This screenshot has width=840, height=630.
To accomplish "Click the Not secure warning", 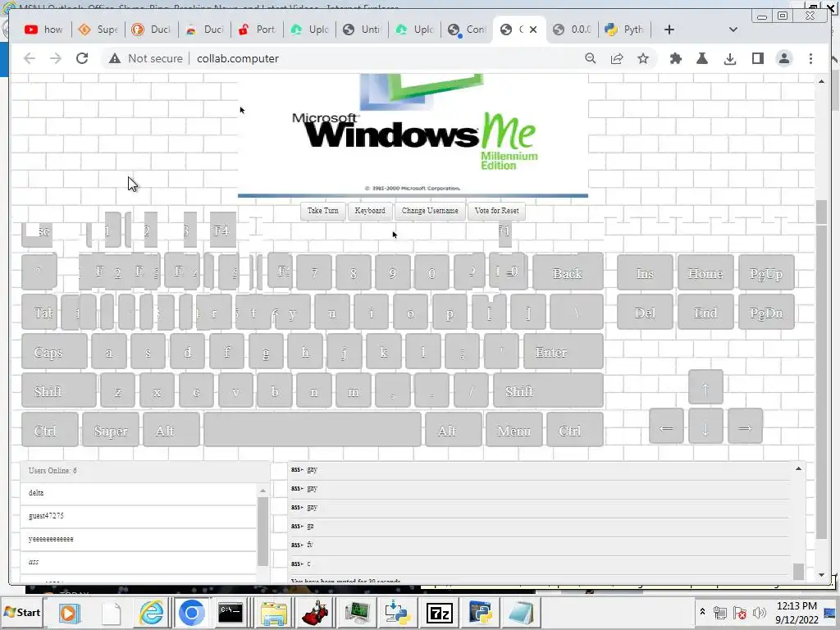I will (x=146, y=58).
